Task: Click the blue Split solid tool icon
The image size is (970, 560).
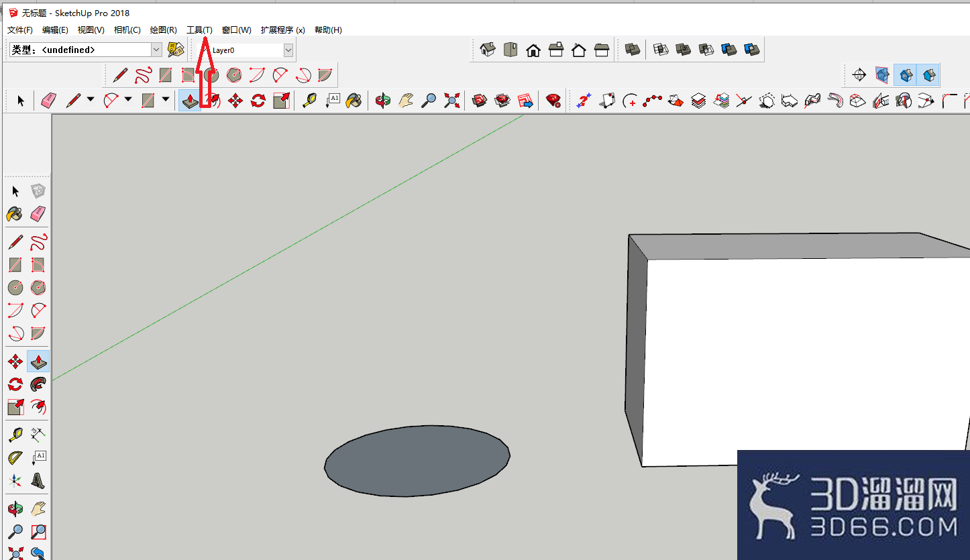Action: 752,50
